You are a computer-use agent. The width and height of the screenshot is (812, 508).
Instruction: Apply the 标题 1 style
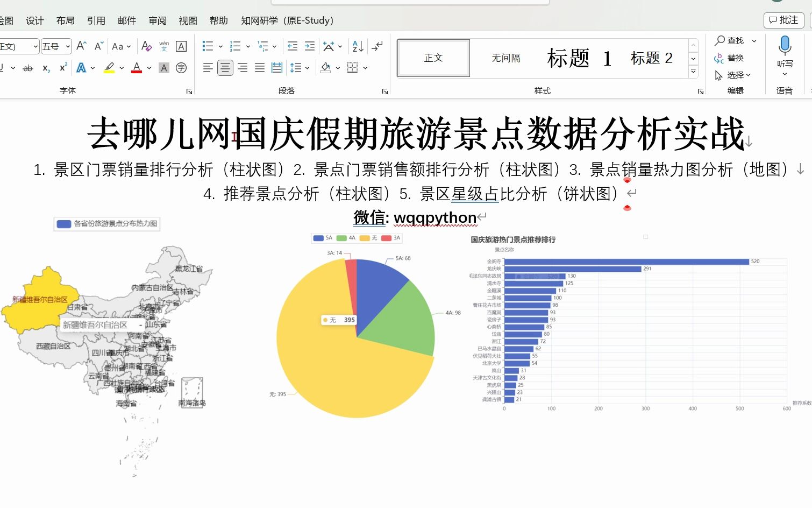580,58
